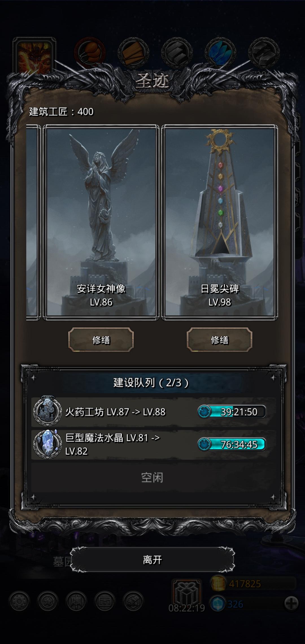This screenshot has height=644, width=305.
Task: Click the 巨型魔法水晶 crystal queue icon
Action: pyautogui.click(x=47, y=444)
